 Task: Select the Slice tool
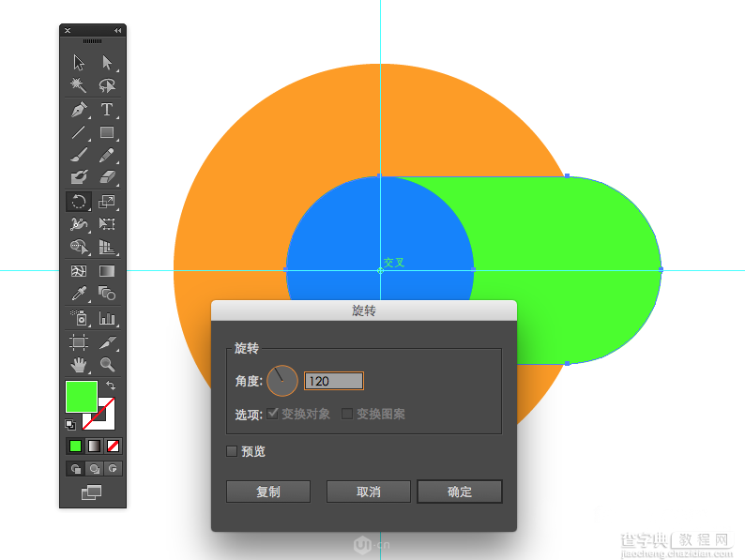[x=107, y=342]
